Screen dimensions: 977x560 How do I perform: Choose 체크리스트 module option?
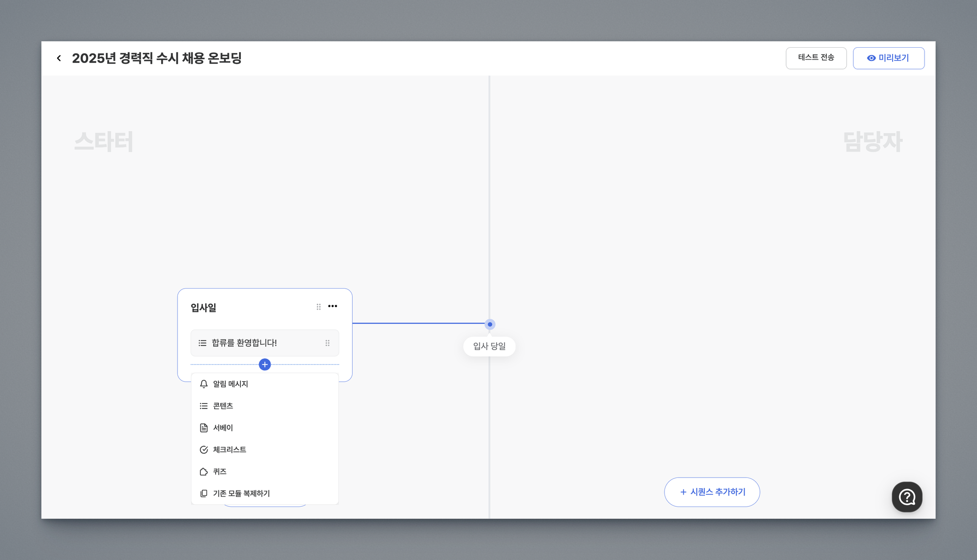[229, 450]
